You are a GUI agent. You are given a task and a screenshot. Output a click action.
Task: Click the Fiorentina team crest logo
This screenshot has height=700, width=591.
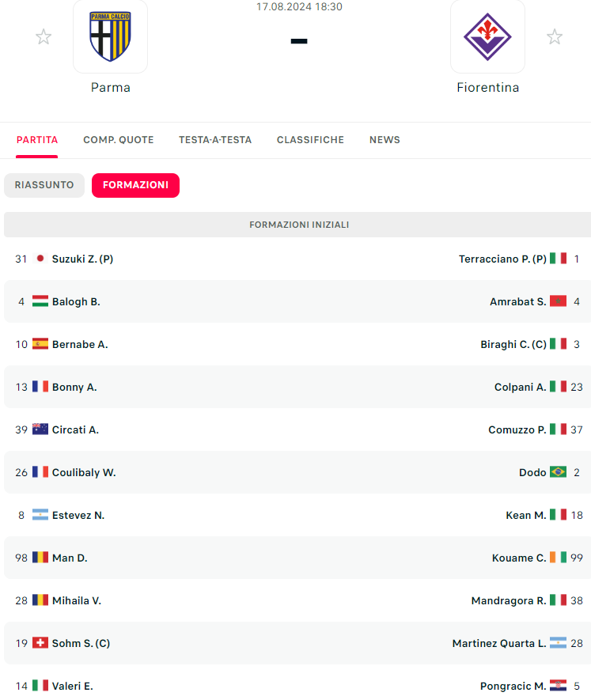pyautogui.click(x=487, y=36)
